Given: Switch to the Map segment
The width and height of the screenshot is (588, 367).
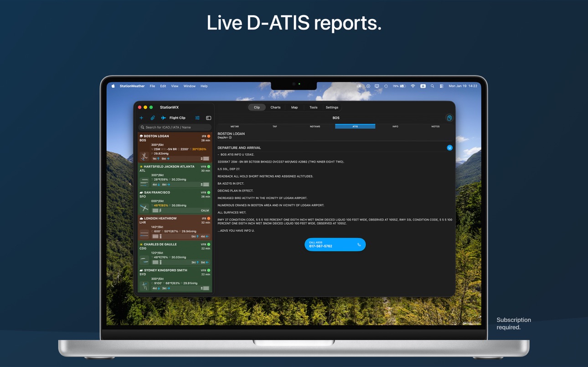Looking at the screenshot, I should 294,107.
